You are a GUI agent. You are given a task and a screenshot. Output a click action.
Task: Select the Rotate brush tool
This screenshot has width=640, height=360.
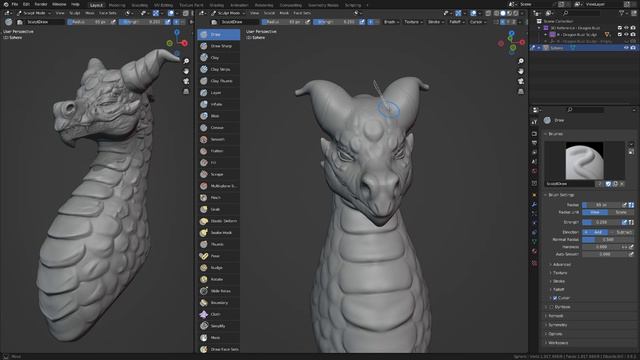tap(218, 279)
